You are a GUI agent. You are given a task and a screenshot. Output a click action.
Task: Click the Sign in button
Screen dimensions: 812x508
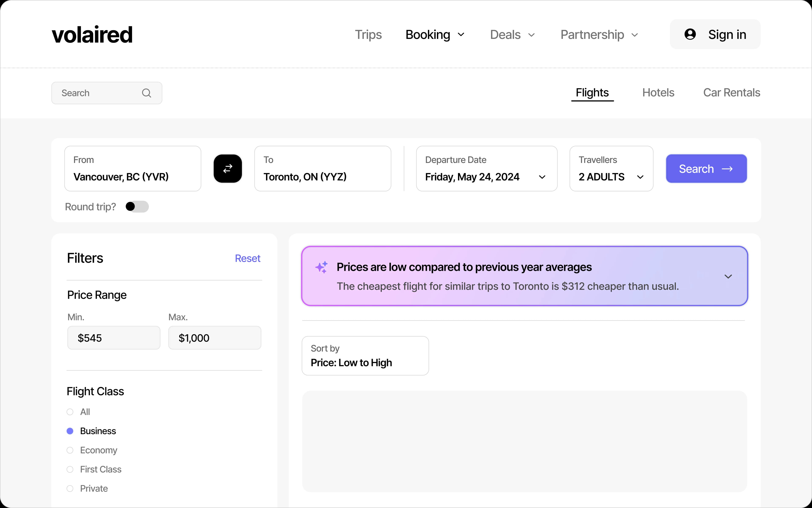[715, 34]
